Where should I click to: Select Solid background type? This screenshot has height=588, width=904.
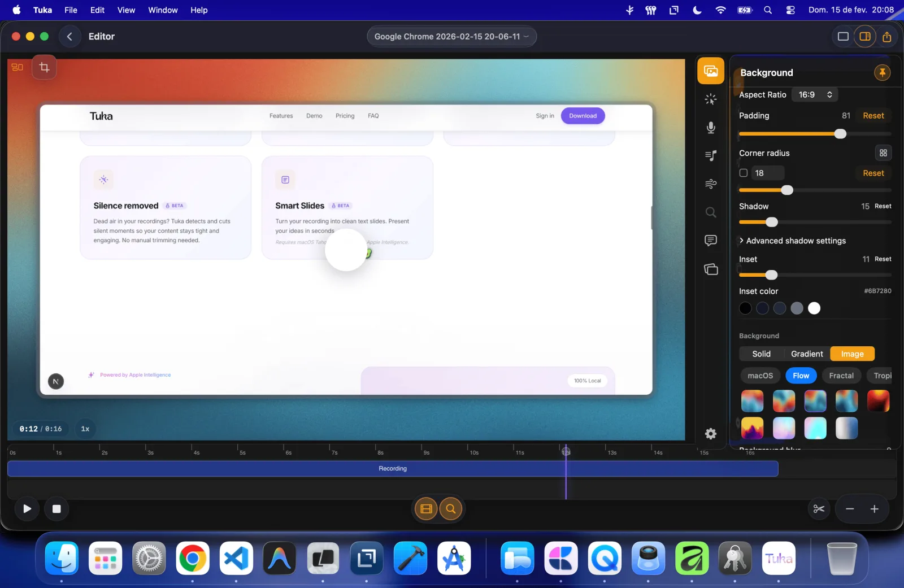[761, 354]
